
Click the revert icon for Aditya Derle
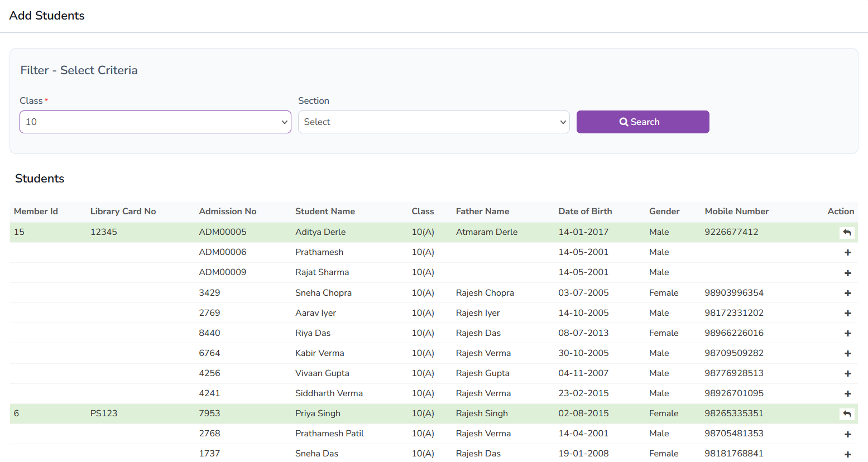(x=847, y=233)
